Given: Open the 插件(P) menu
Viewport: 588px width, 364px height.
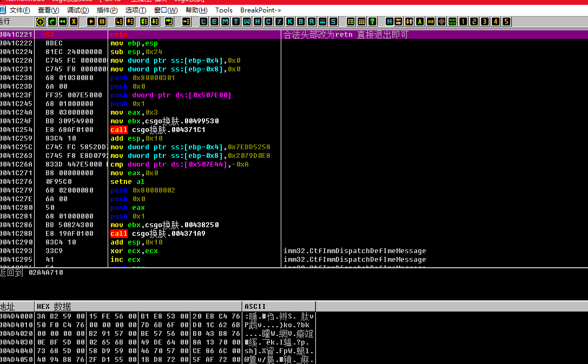Looking at the screenshot, I should [107, 10].
